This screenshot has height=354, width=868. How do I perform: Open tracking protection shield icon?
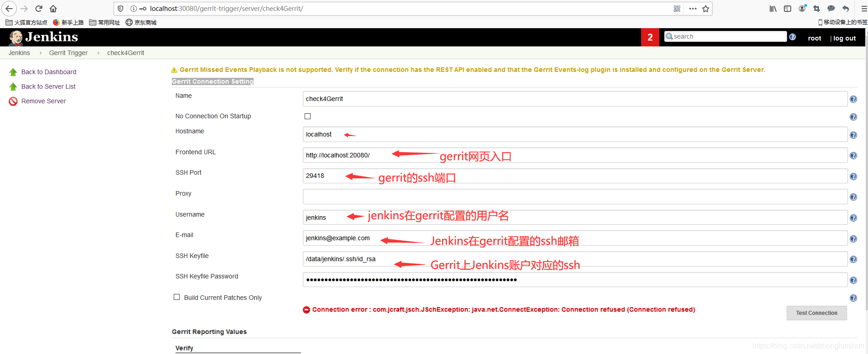(120, 9)
